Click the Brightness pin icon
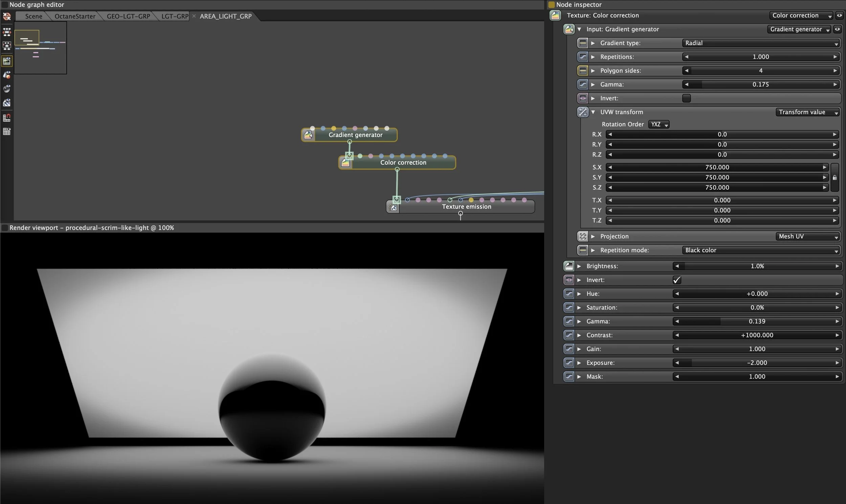 point(569,266)
